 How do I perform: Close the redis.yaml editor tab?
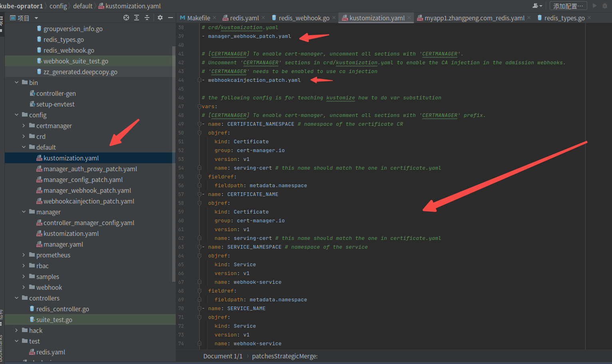coord(263,18)
